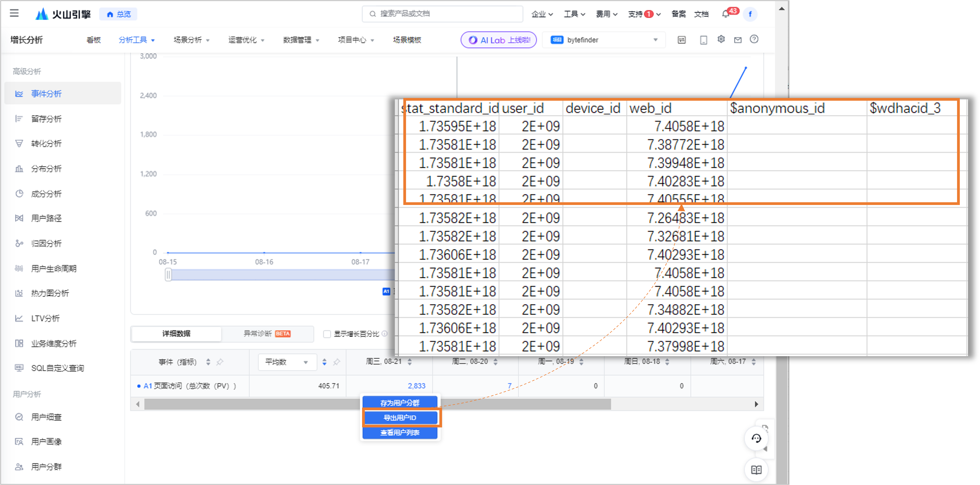
Task: Expand the 分析工具 dropdown menu
Action: (137, 40)
